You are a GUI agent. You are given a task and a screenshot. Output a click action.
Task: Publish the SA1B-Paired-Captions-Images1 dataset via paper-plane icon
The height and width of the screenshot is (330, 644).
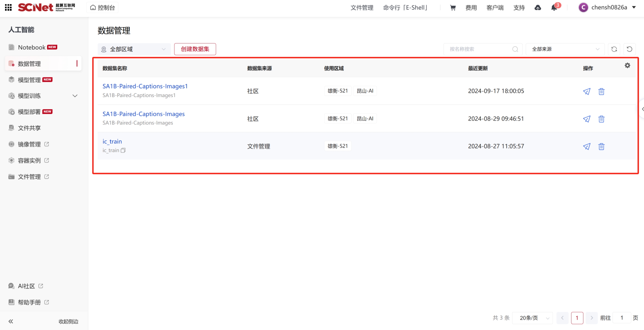point(587,91)
